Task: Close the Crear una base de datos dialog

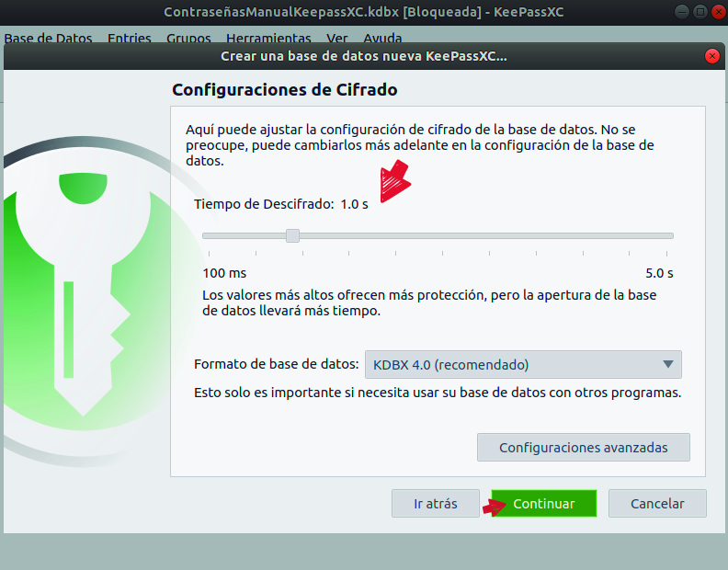Action: click(711, 56)
